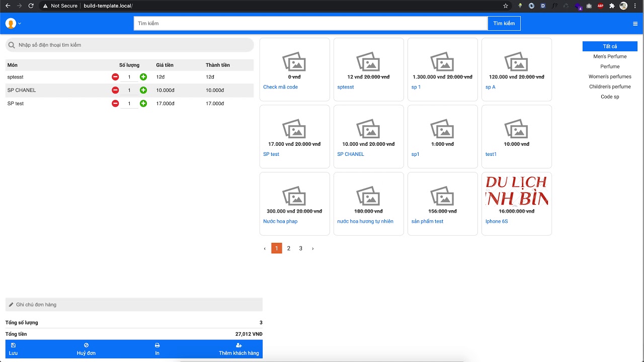Image resolution: width=644 pixels, height=362 pixels.
Task: Filter by Men's Perfume category
Action: click(x=610, y=56)
